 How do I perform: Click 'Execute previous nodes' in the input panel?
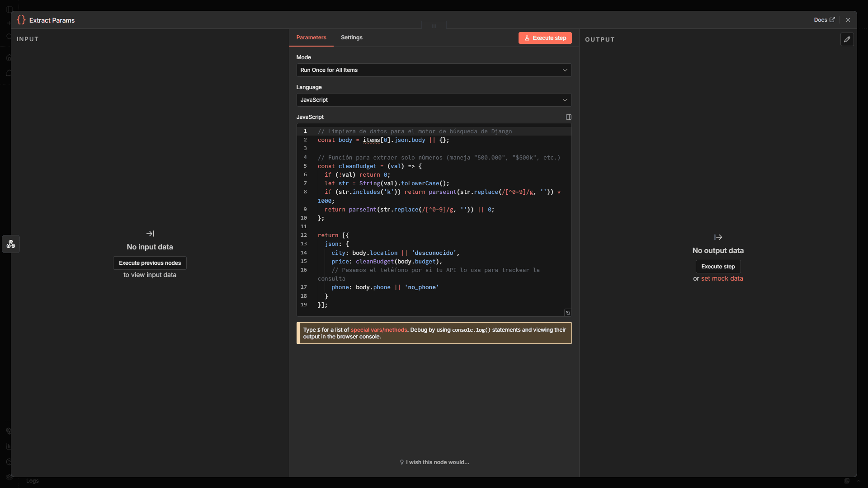pyautogui.click(x=150, y=263)
